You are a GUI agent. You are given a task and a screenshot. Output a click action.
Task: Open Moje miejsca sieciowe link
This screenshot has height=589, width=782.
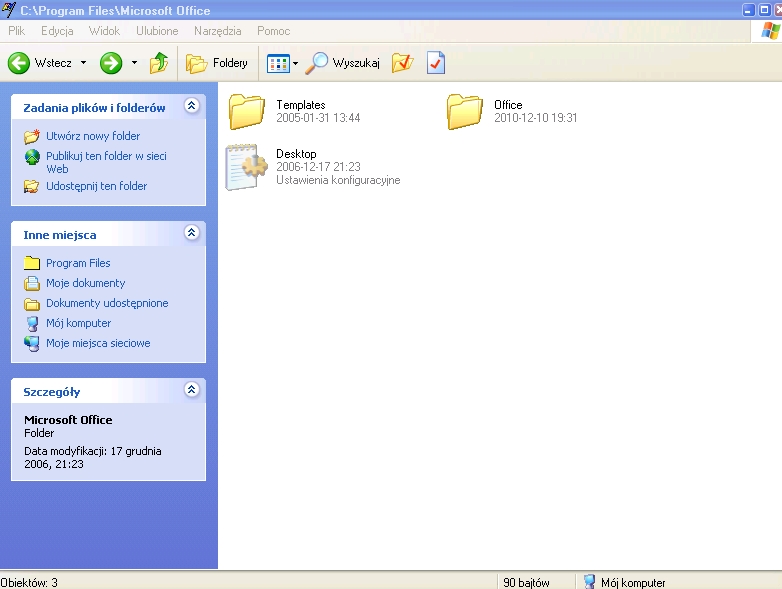(98, 343)
